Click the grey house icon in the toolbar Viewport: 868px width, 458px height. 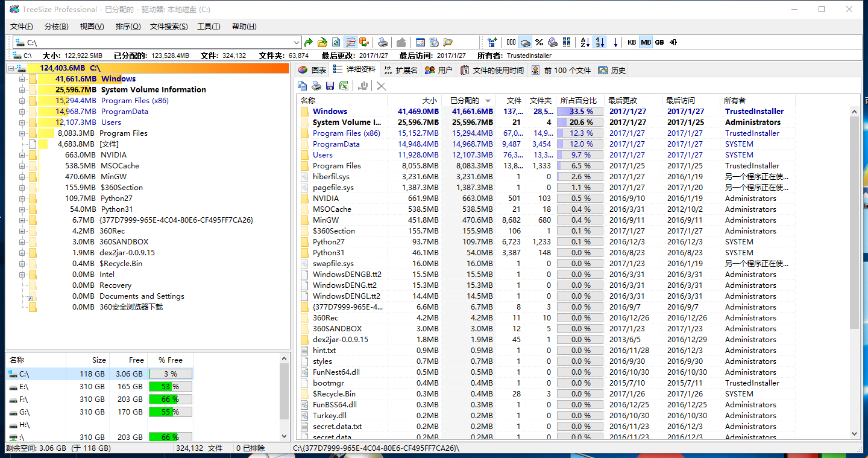pyautogui.click(x=401, y=42)
